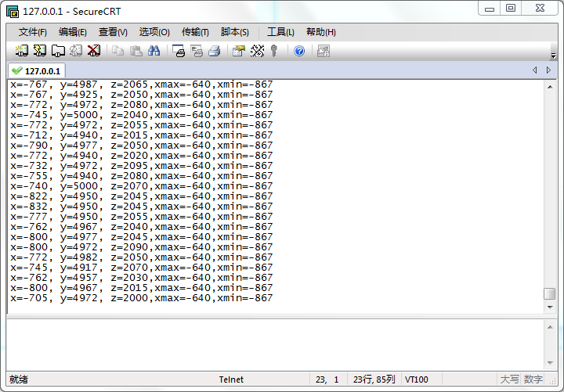
Task: Minimize the SecureCRT window
Action: pos(490,9)
